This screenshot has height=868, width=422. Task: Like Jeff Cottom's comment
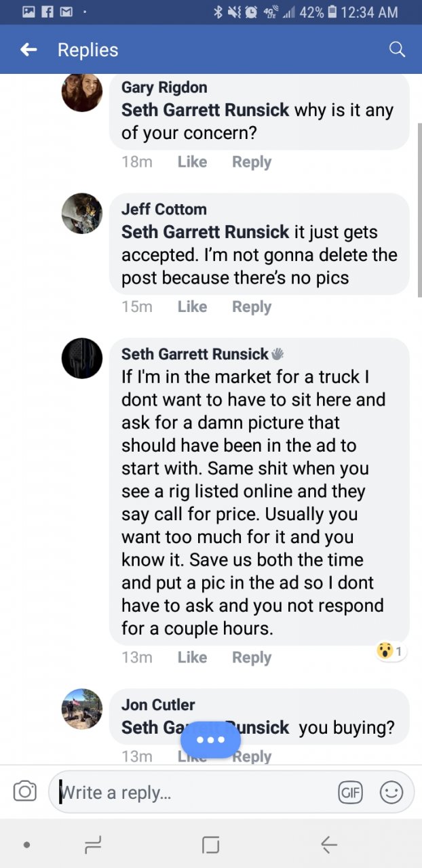pos(192,307)
